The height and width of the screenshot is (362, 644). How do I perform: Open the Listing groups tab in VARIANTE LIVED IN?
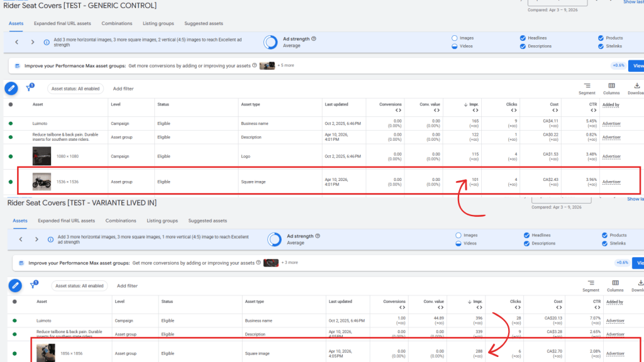click(x=162, y=221)
